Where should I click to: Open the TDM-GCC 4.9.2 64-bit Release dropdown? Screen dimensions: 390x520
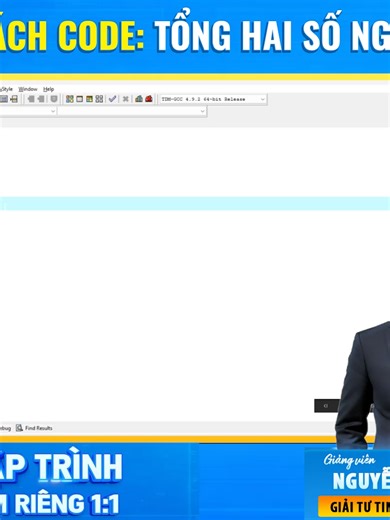coord(213,99)
